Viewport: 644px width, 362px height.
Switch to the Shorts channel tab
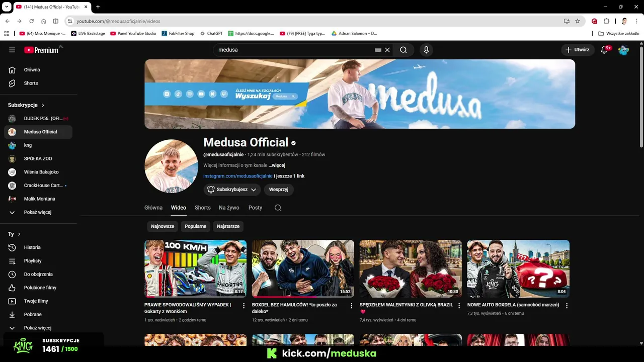coord(203,208)
